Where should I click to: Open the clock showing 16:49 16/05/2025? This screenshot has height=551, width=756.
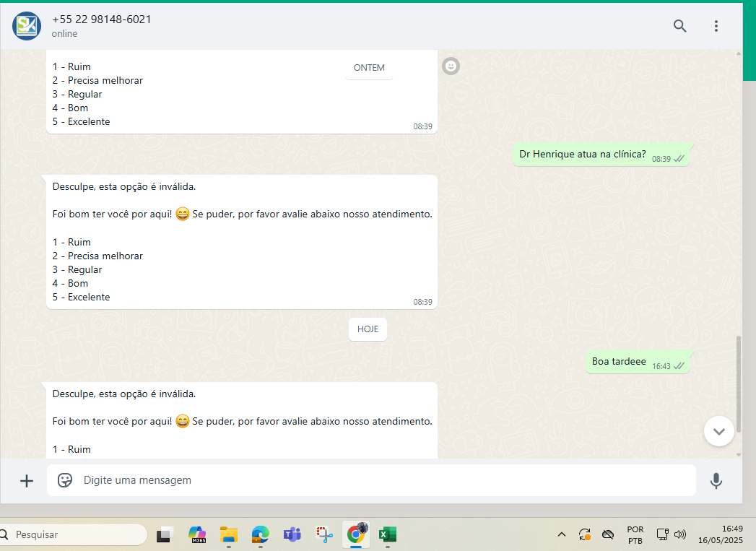pyautogui.click(x=721, y=534)
